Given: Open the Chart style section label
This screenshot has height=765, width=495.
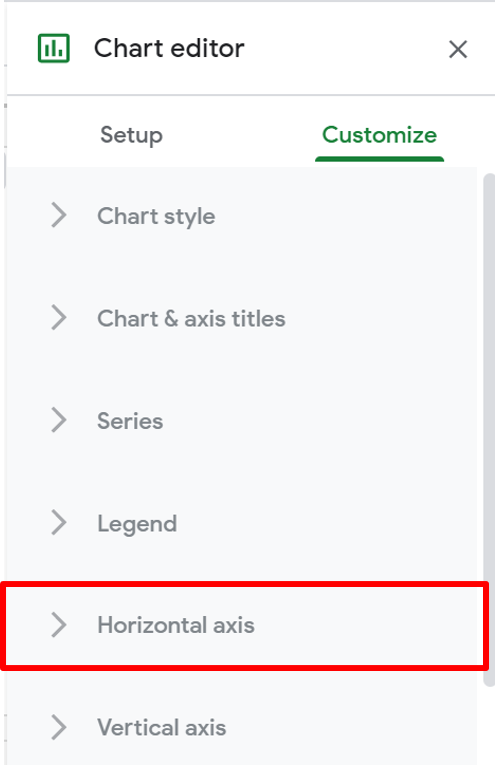Looking at the screenshot, I should click(156, 216).
